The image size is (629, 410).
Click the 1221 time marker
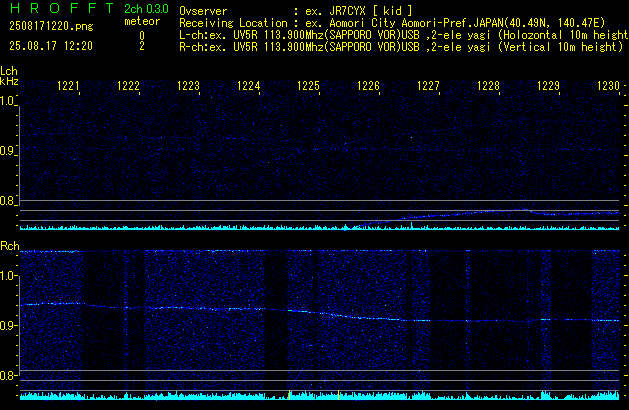coord(68,86)
